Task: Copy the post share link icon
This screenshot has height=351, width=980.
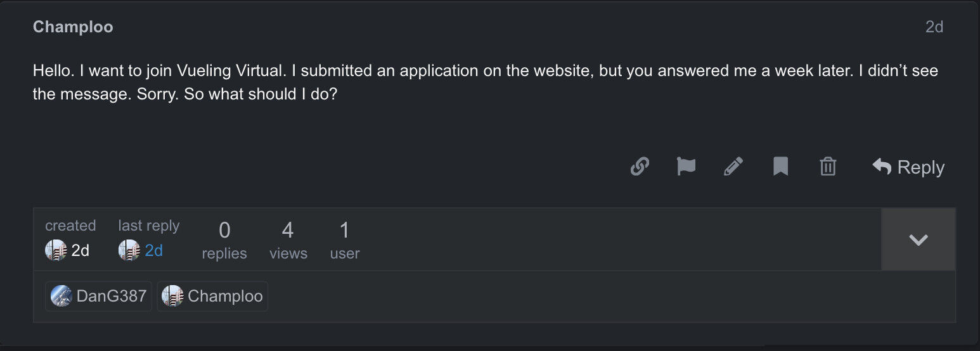Action: (640, 167)
